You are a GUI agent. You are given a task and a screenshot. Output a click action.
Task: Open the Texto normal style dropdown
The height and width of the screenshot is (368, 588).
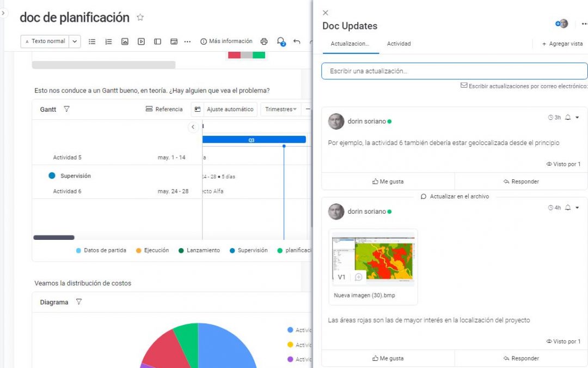75,41
